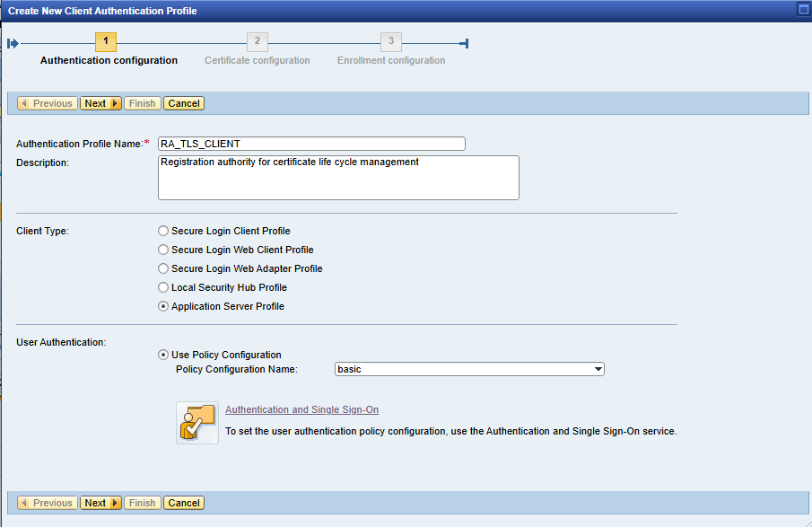The height and width of the screenshot is (527, 812).
Task: Select Secure Login Client Profile radio button
Action: [163, 231]
